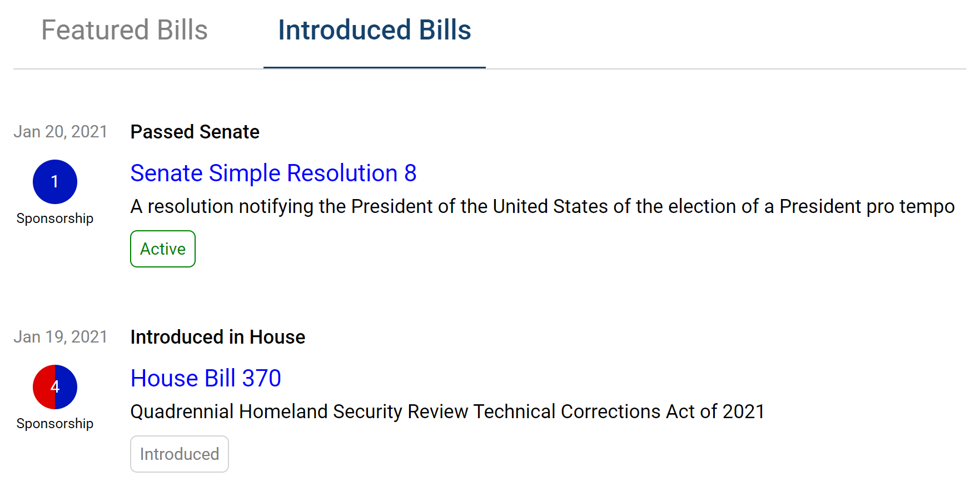Image resolution: width=980 pixels, height=486 pixels.
Task: Click the gray divider line right of the tabs
Action: (723, 69)
